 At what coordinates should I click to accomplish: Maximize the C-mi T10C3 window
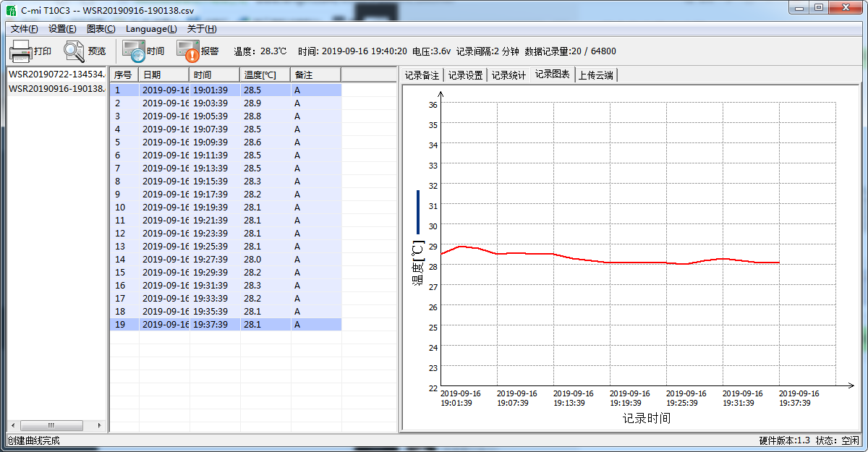point(818,7)
